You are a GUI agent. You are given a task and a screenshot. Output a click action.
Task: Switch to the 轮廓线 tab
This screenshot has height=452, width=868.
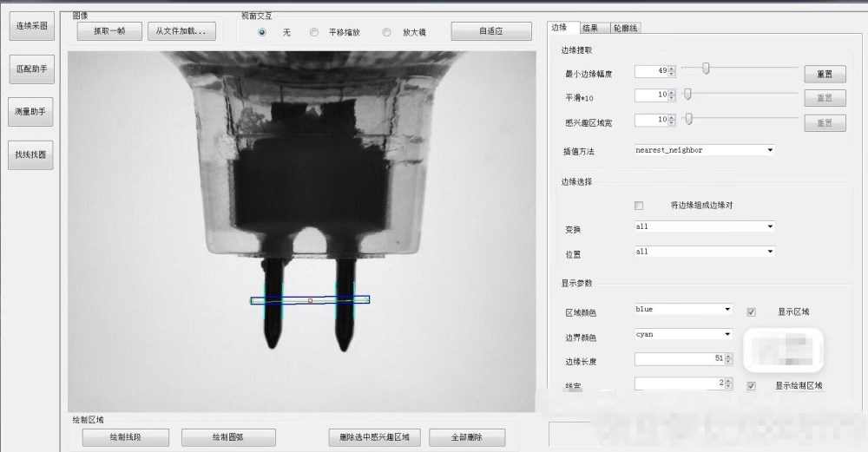click(626, 28)
